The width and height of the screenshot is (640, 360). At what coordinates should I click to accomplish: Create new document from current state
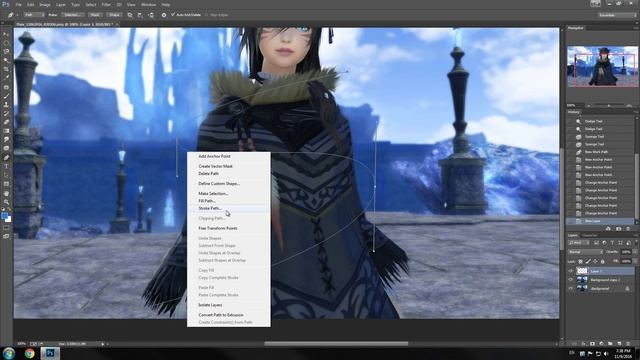[x=608, y=229]
